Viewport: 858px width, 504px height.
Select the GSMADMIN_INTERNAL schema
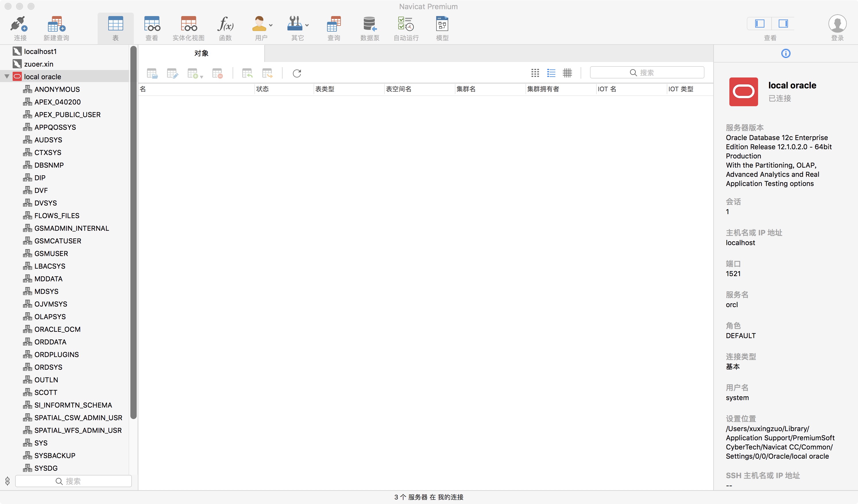pos(71,228)
